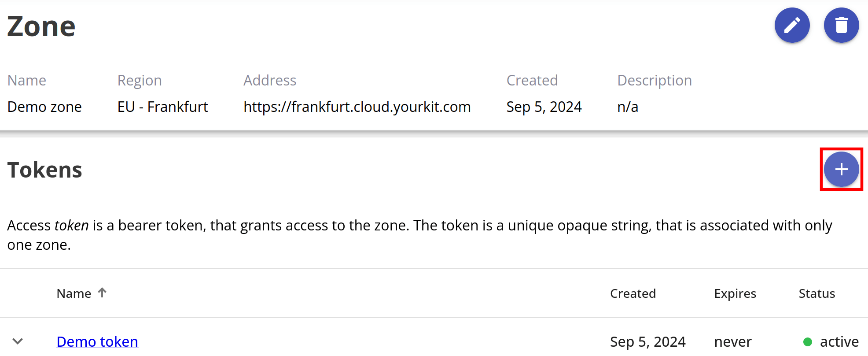The image size is (868, 356).
Task: Delete the zone with trash icon
Action: [x=841, y=25]
